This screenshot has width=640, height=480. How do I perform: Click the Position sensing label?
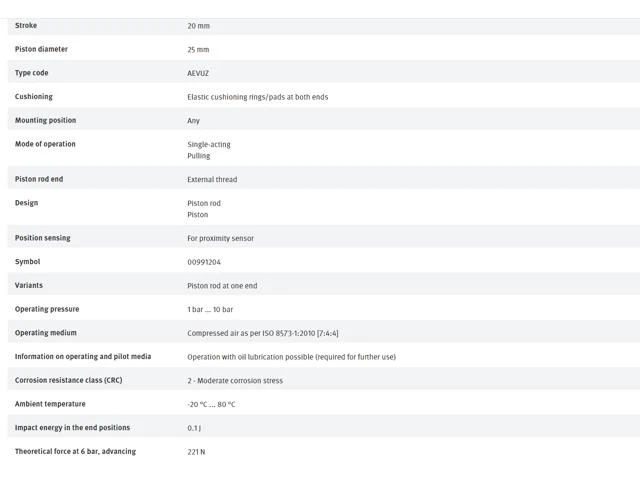[42, 238]
